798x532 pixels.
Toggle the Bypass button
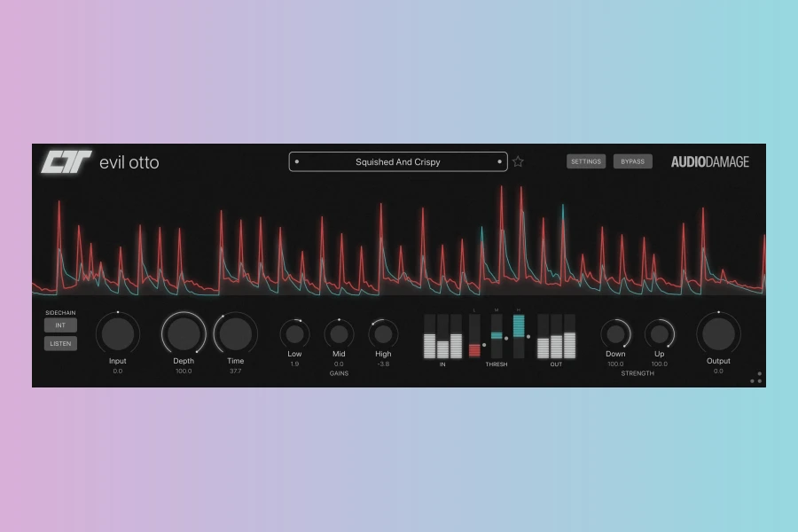click(632, 161)
